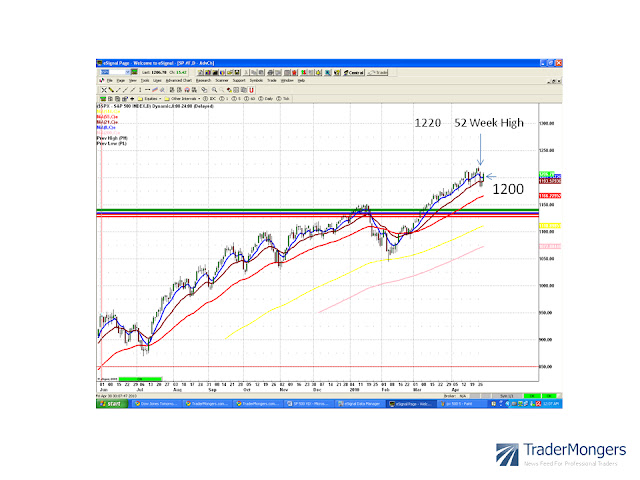640x480 pixels.
Task: Click the link windows chain icon
Action: tap(204, 90)
